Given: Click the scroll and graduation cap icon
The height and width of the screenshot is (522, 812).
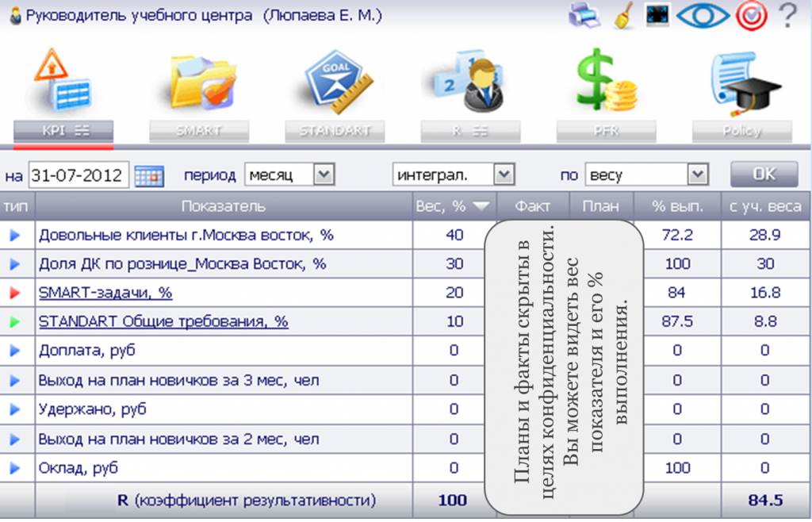Looking at the screenshot, I should pyautogui.click(x=745, y=83).
